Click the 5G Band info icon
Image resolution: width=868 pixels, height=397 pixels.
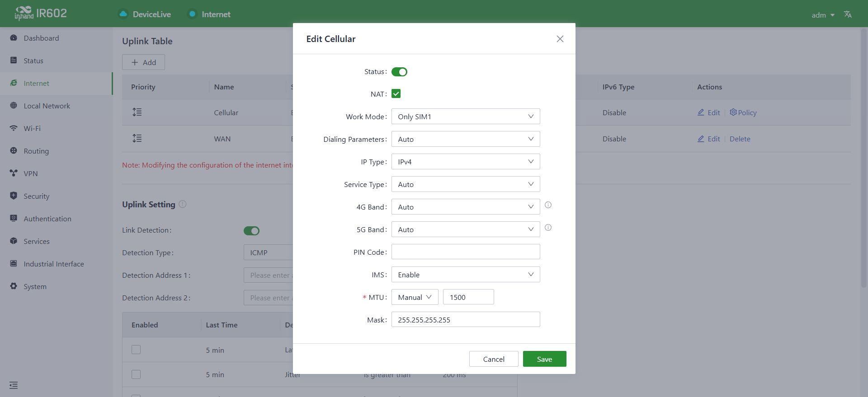tap(548, 228)
